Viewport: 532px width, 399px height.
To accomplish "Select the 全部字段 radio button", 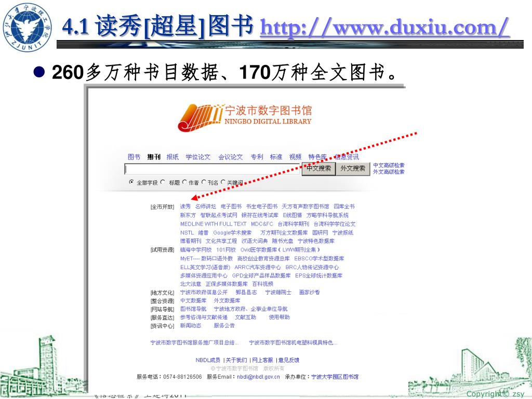I will pos(131,182).
